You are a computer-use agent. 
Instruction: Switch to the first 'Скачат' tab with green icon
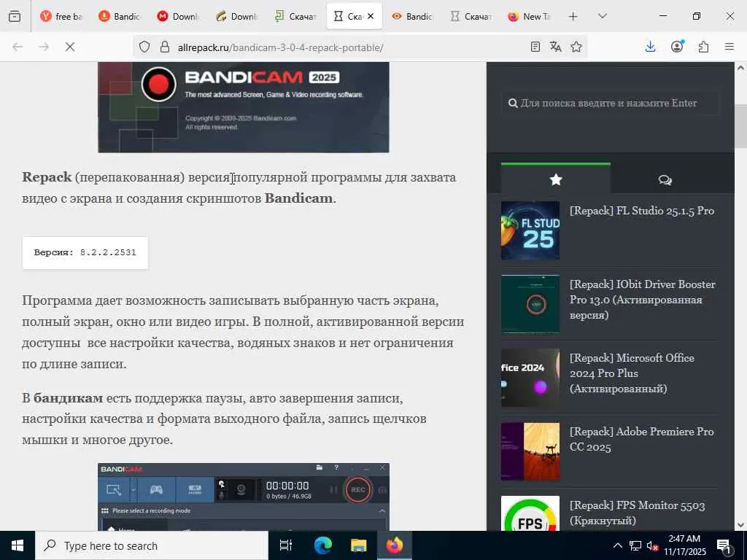point(295,16)
